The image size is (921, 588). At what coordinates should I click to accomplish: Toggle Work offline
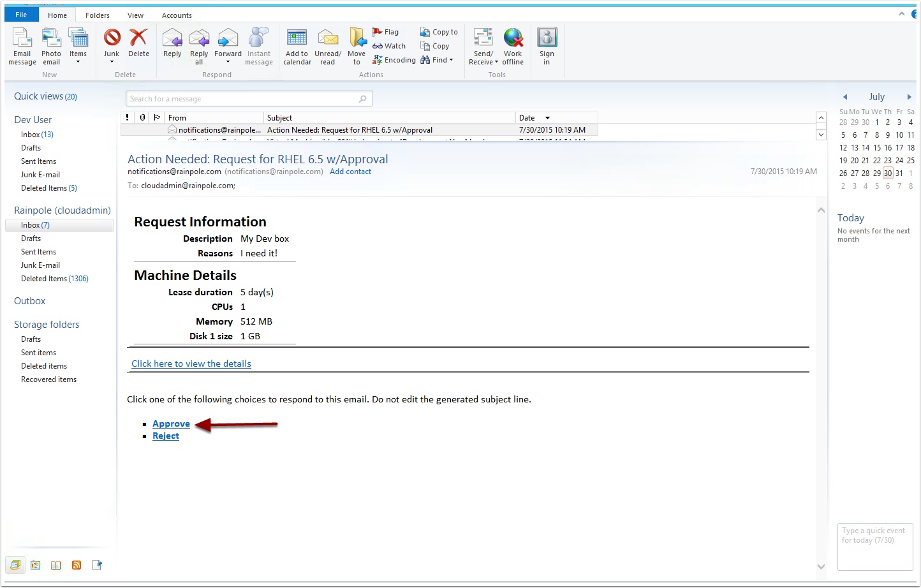click(513, 47)
